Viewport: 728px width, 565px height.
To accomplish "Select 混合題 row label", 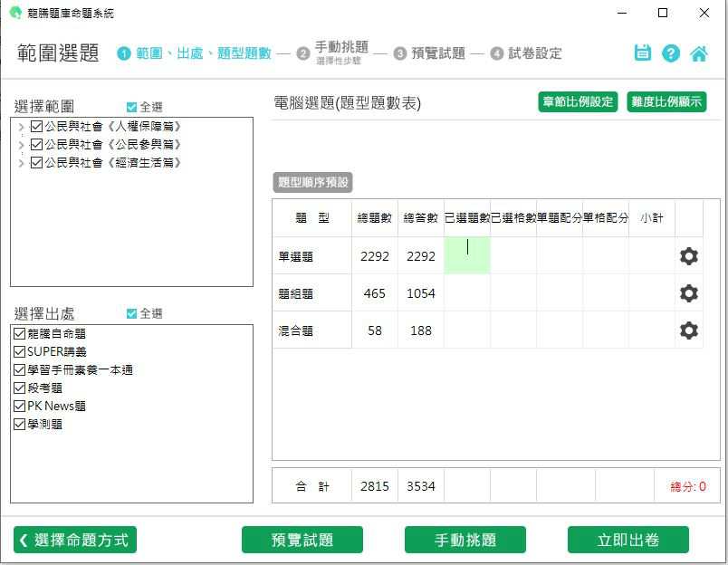I will 296,330.
